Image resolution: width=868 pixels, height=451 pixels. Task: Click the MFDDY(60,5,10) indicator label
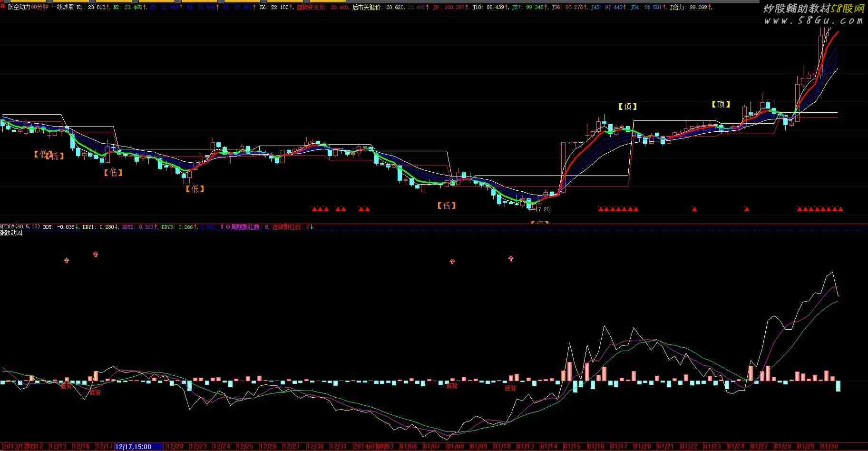pos(20,227)
